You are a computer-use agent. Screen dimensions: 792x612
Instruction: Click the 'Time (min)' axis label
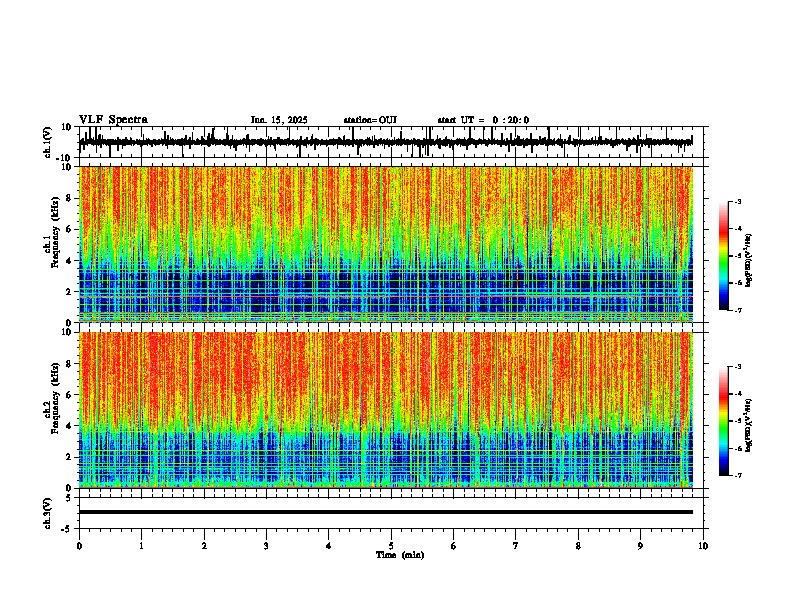tap(400, 555)
